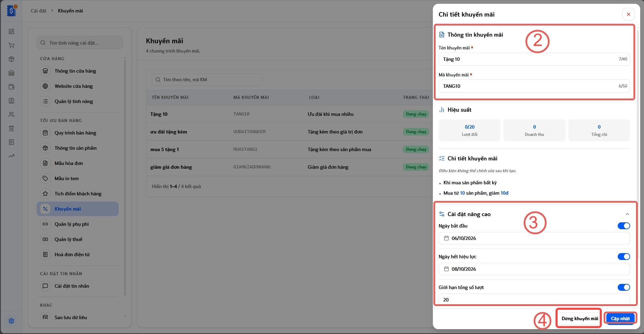644x334 pixels.
Task: Open Quản lý tính năng settings
Action: [x=77, y=101]
